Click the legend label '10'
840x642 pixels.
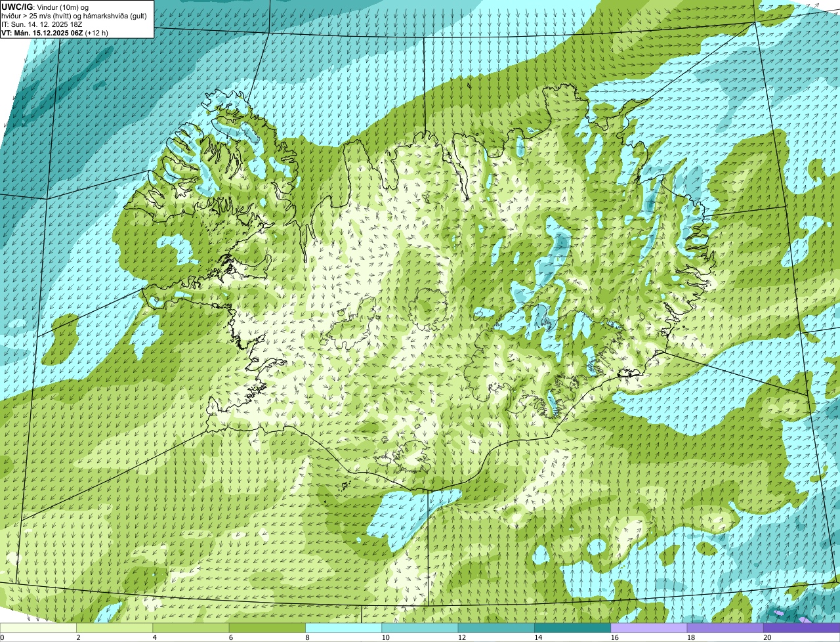[x=385, y=637]
